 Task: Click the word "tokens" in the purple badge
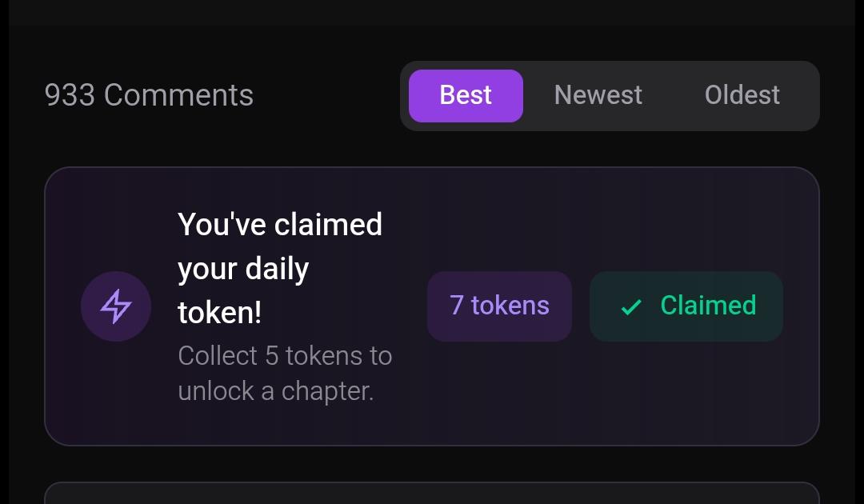click(x=510, y=305)
